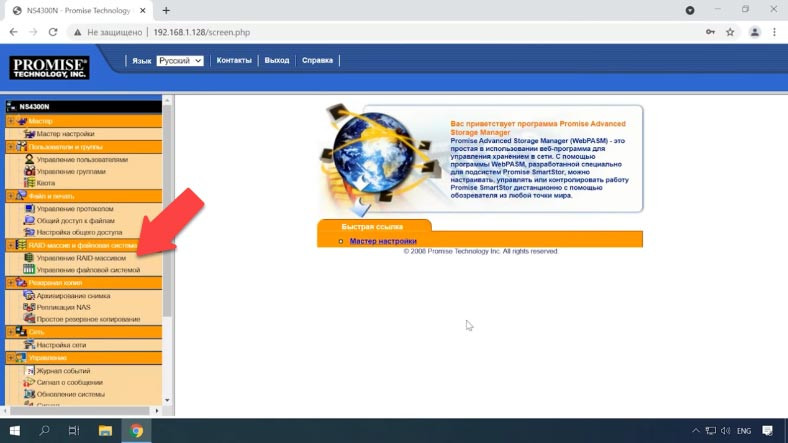Click the sidebar horizontal scroll right arrow
788x443 pixels.
click(157, 411)
